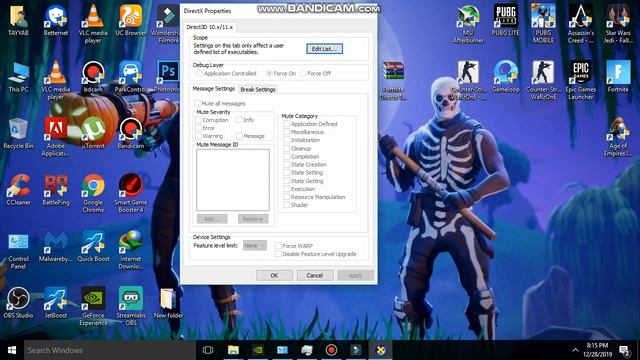
Task: Open the Control Panel desktop icon
Action: coord(18,250)
